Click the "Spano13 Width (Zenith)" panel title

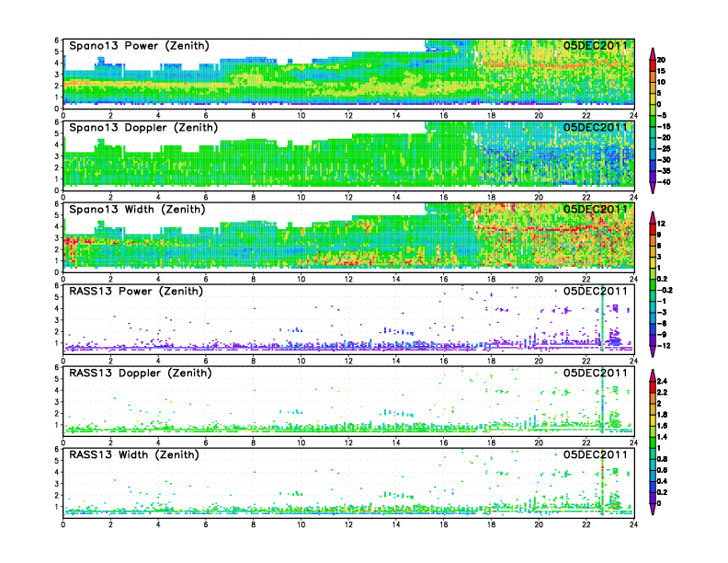pos(137,210)
